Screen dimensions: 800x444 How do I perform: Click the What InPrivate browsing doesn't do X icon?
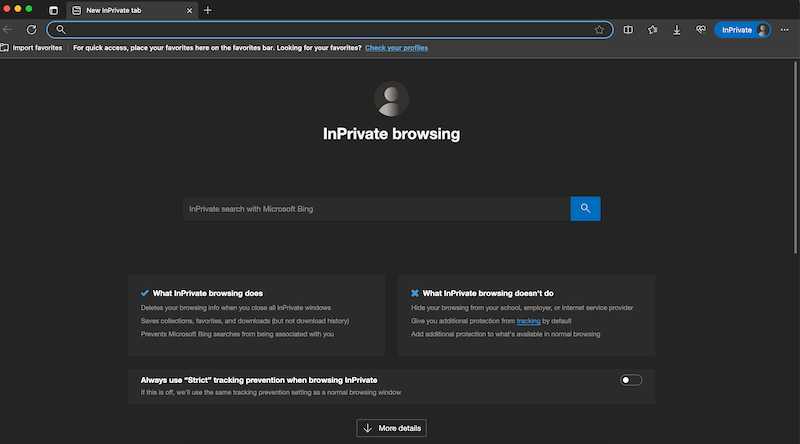(415, 293)
